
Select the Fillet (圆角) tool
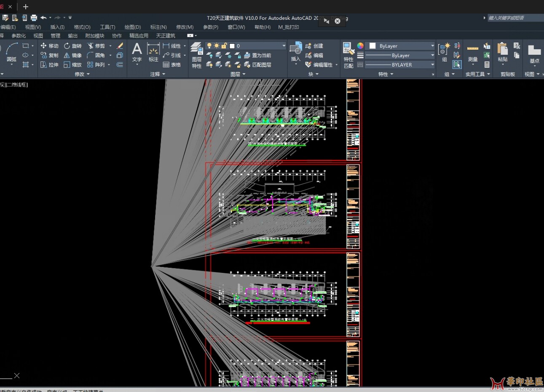pos(96,55)
